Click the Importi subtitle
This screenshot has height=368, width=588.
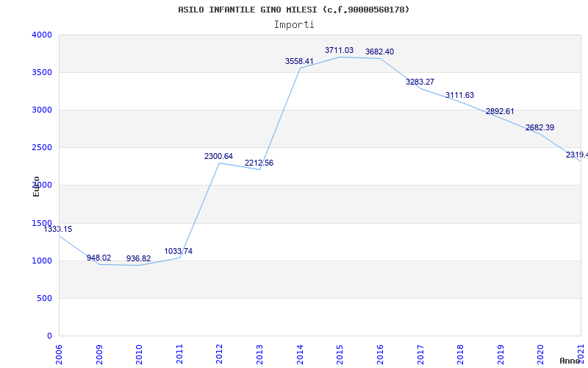click(x=294, y=24)
